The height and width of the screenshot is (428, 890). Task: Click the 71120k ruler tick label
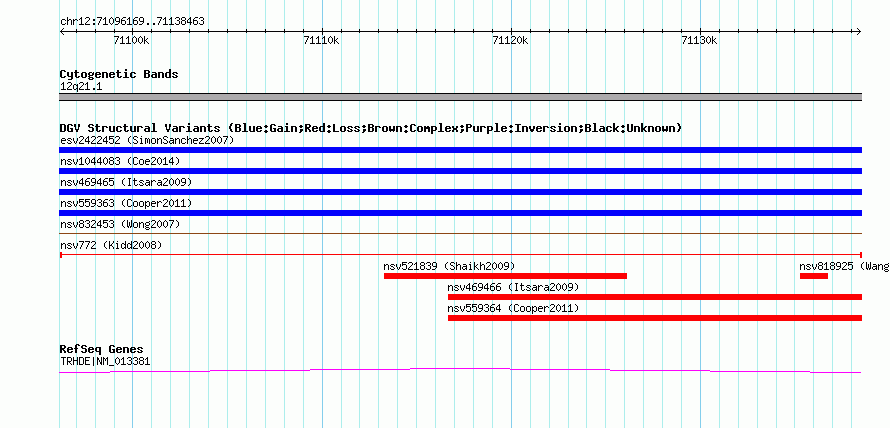point(511,40)
